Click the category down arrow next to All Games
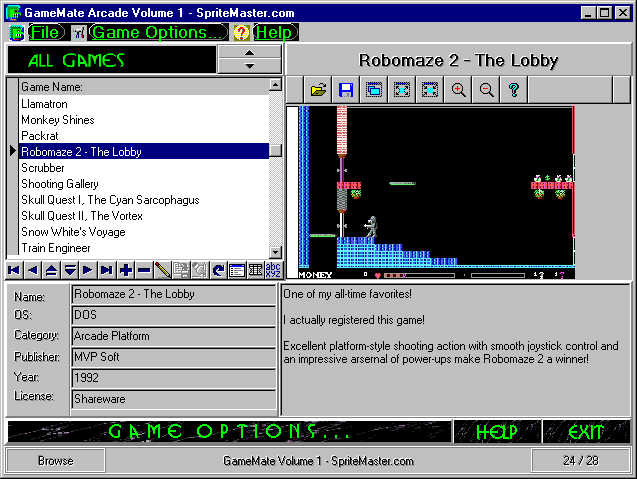Viewport: 637px width, 479px height. (249, 66)
